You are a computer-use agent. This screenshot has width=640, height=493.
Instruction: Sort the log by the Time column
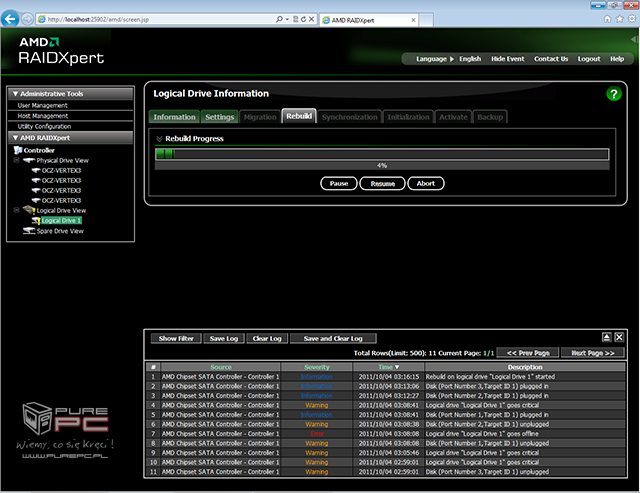click(389, 367)
